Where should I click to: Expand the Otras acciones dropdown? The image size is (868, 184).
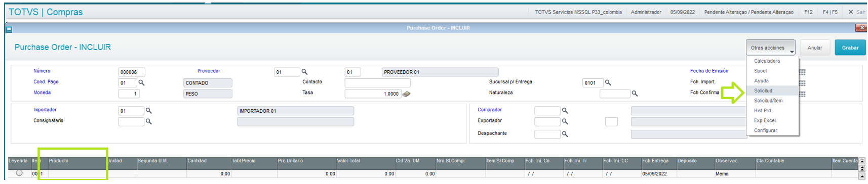(x=770, y=48)
